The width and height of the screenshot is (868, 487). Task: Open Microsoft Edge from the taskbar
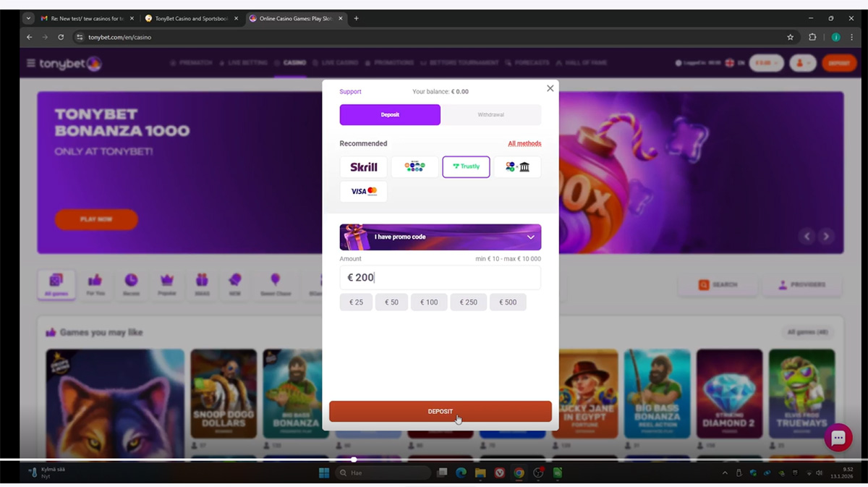461,473
